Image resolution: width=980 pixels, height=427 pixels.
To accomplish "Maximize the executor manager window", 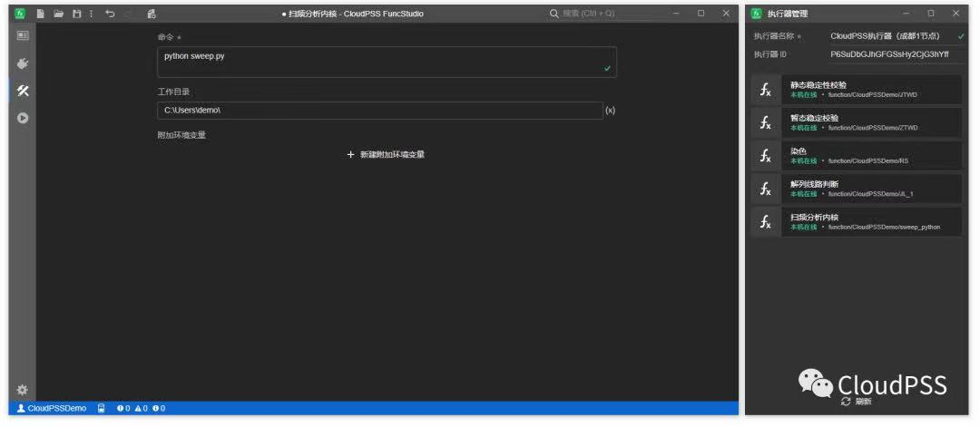I will coord(931,13).
